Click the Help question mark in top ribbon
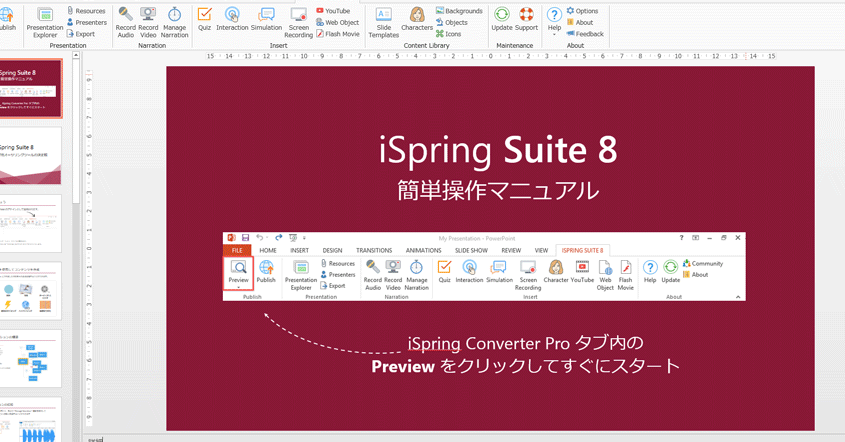The height and width of the screenshot is (442, 845). [x=554, y=15]
